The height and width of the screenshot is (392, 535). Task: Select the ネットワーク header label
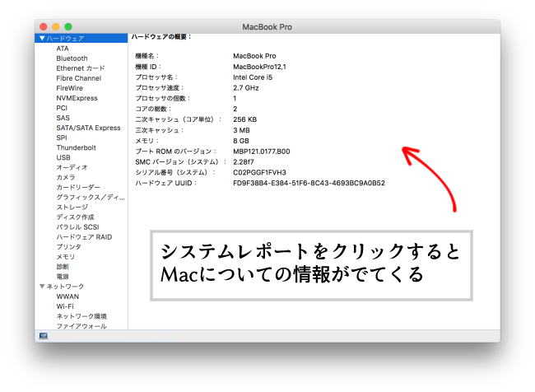pos(65,286)
